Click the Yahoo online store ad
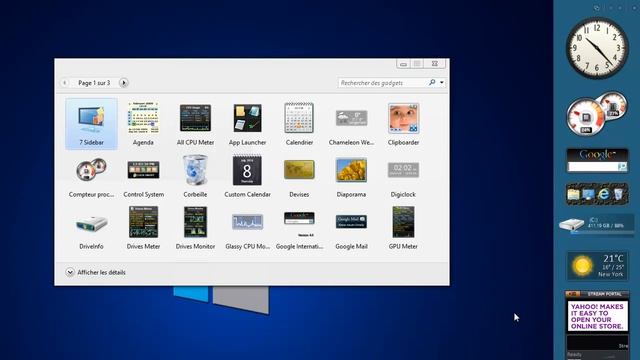This screenshot has height=360, width=640. [597, 316]
